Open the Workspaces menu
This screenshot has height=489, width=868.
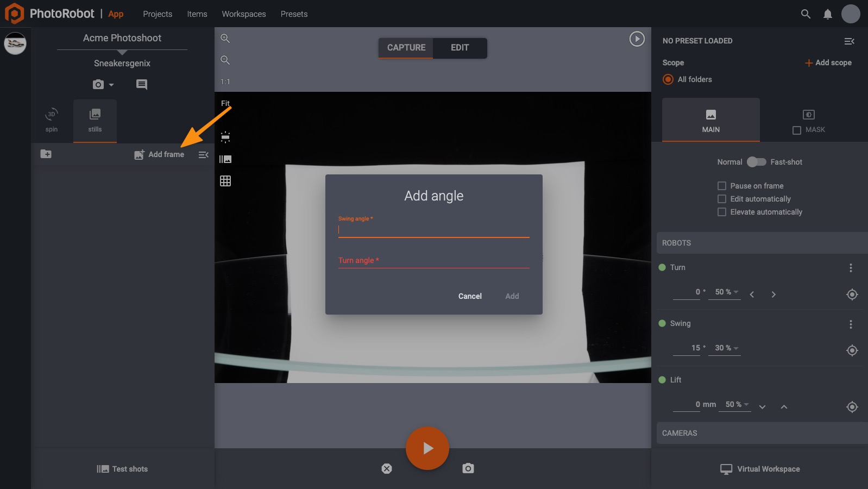point(243,14)
